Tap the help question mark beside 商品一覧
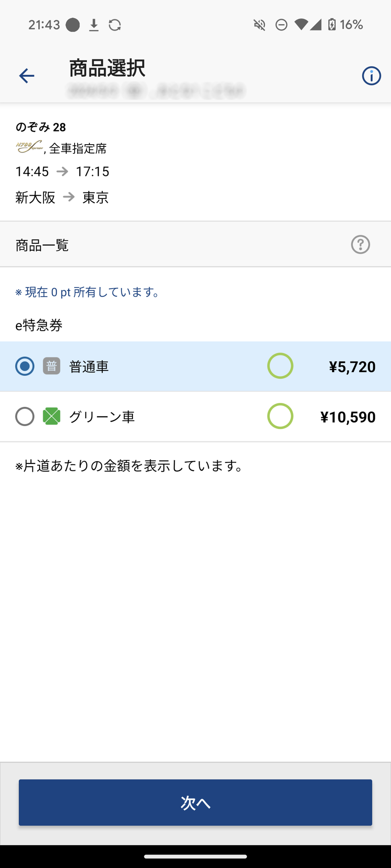 pyautogui.click(x=360, y=245)
